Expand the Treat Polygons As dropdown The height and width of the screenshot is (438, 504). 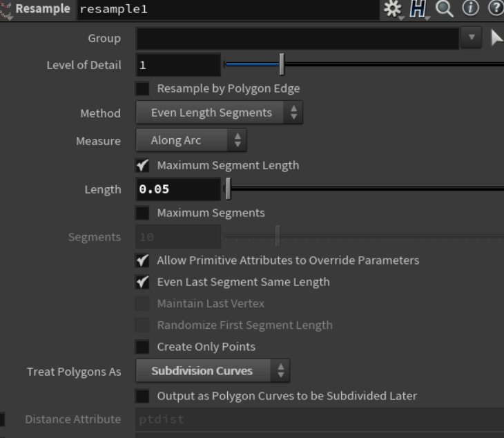tap(212, 371)
